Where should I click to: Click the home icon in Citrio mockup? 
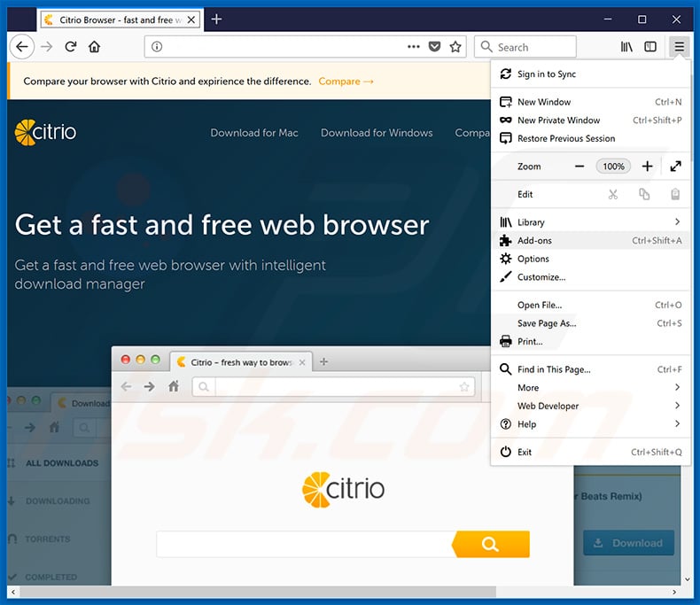click(174, 386)
